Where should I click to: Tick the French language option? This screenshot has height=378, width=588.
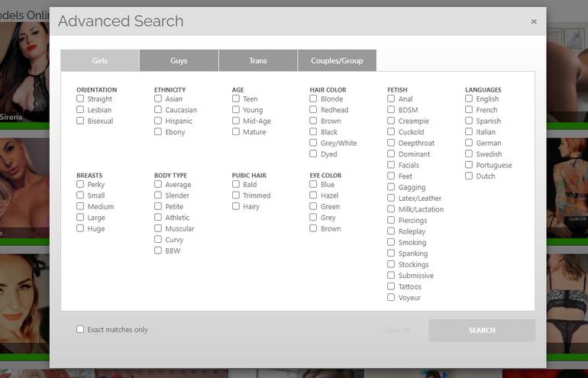coord(469,109)
